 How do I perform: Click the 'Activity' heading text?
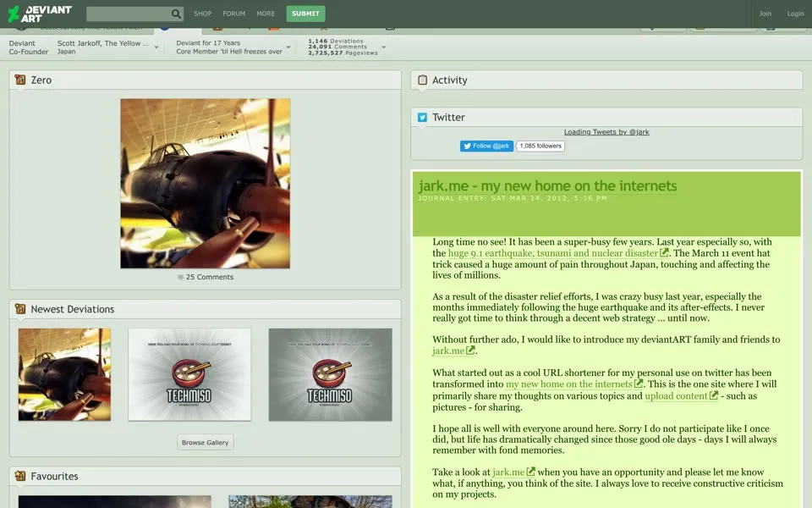click(449, 80)
